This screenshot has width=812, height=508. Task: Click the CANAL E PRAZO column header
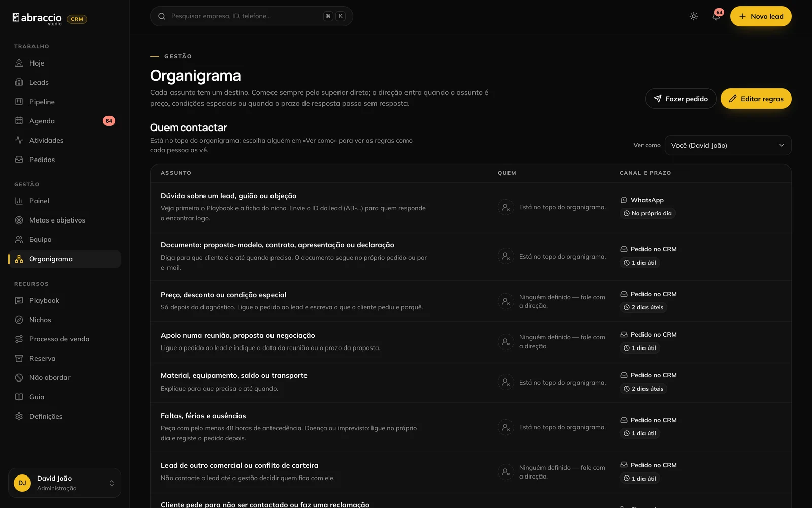[645, 173]
